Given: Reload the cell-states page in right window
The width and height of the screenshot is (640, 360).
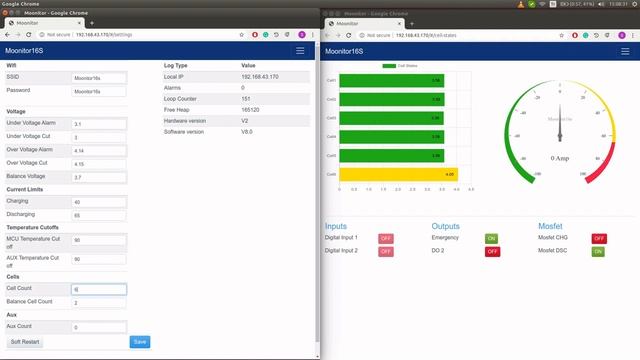Looking at the screenshot, I should (x=349, y=36).
